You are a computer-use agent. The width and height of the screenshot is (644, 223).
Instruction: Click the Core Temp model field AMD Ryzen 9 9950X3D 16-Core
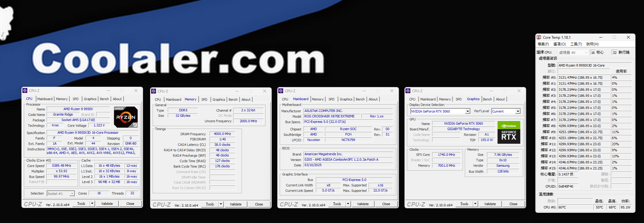pyautogui.click(x=595, y=65)
